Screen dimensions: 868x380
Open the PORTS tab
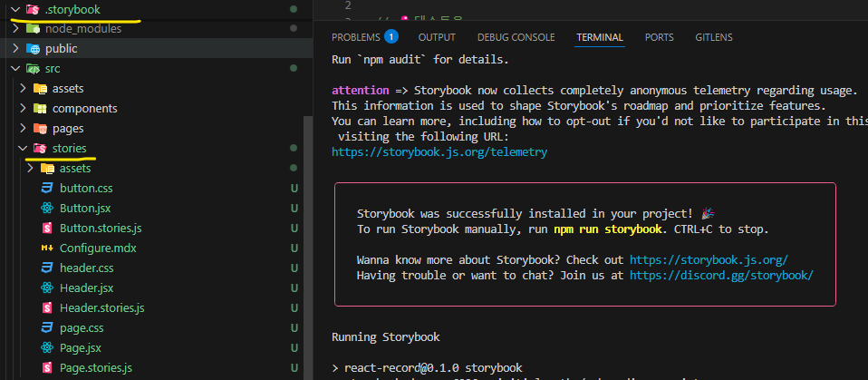click(659, 37)
